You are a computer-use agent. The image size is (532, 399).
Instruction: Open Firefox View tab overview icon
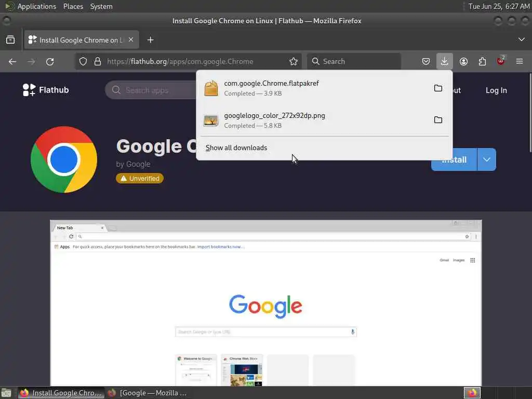coord(10,40)
